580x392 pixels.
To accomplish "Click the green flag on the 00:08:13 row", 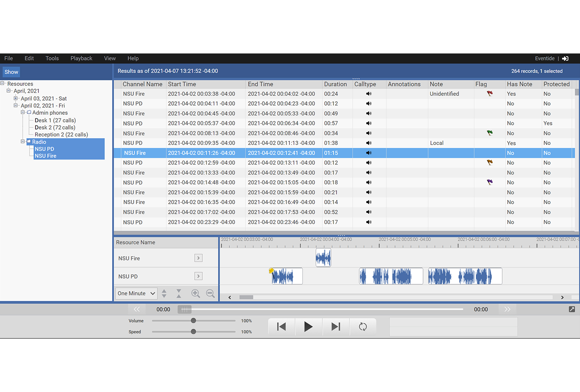I will 490,133.
